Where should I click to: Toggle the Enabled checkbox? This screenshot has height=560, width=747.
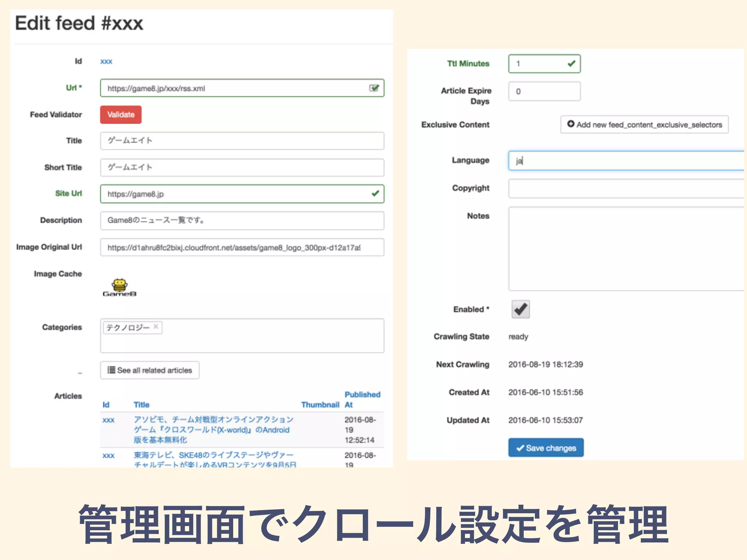point(520,309)
